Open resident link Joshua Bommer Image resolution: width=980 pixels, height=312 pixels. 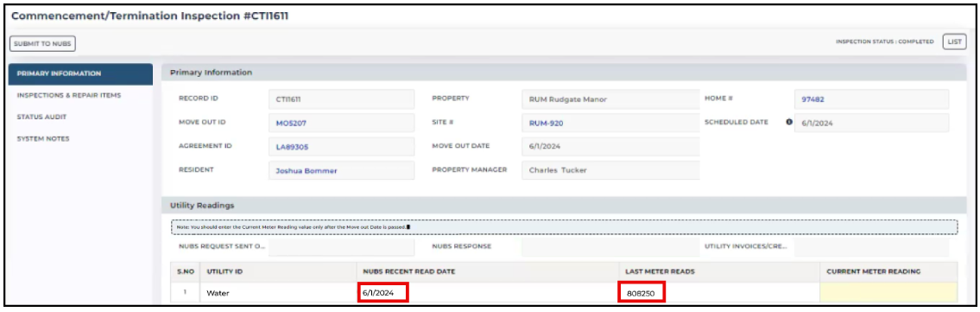(x=307, y=171)
